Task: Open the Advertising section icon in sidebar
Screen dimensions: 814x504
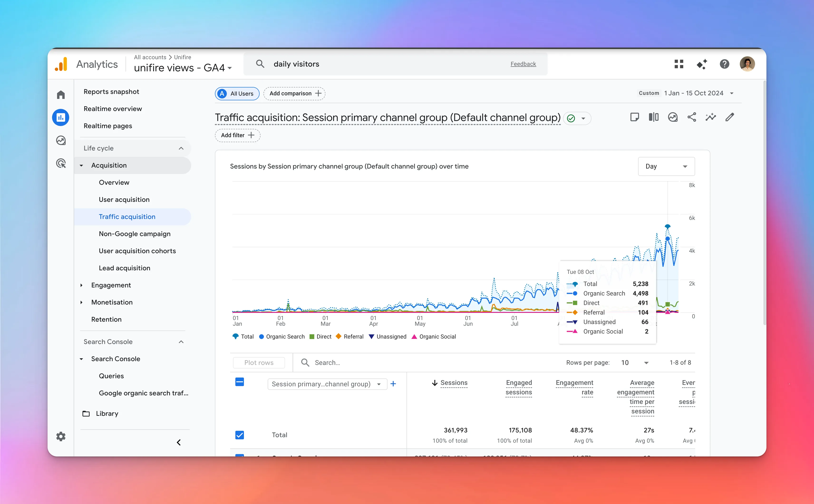Action: (61, 163)
